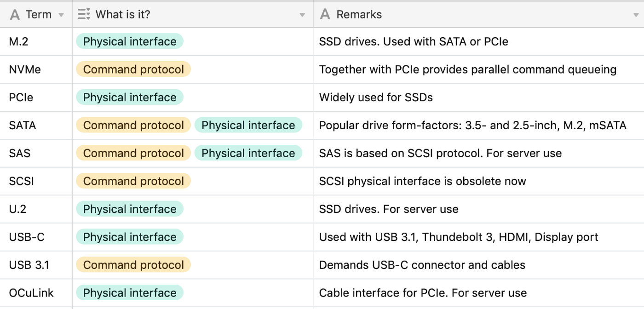Select the Command protocol tag in USB 3.1 row

coord(133,265)
